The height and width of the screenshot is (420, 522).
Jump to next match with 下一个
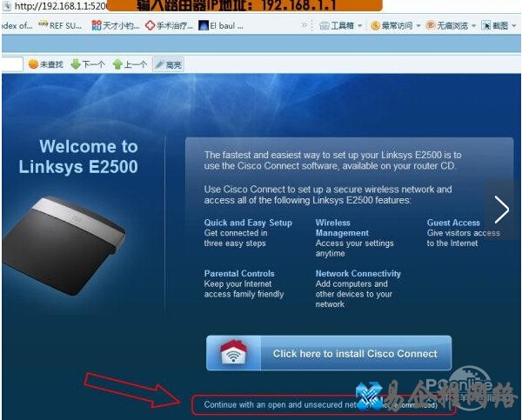pos(88,64)
